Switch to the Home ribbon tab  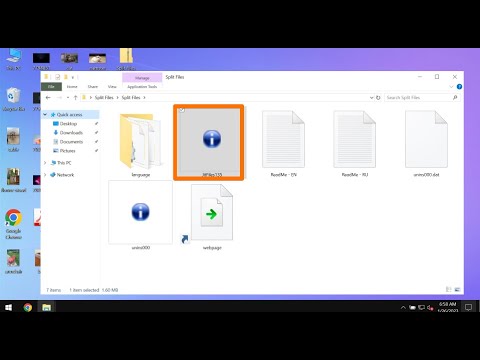coord(72,87)
